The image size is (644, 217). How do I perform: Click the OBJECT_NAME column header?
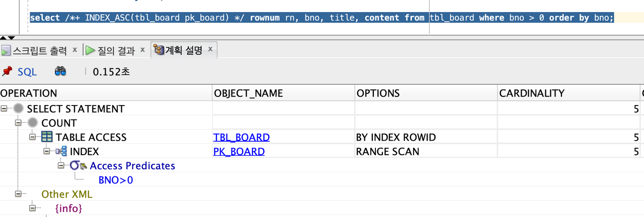point(284,93)
